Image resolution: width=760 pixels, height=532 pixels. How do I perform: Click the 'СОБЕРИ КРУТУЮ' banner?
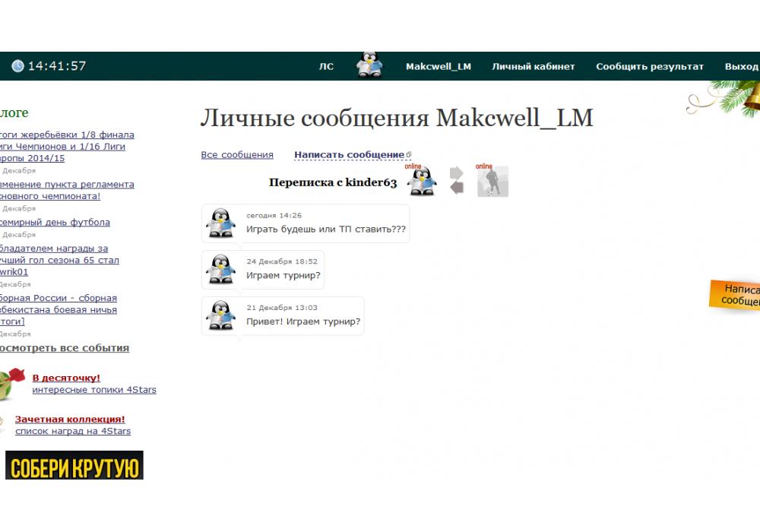click(x=74, y=465)
